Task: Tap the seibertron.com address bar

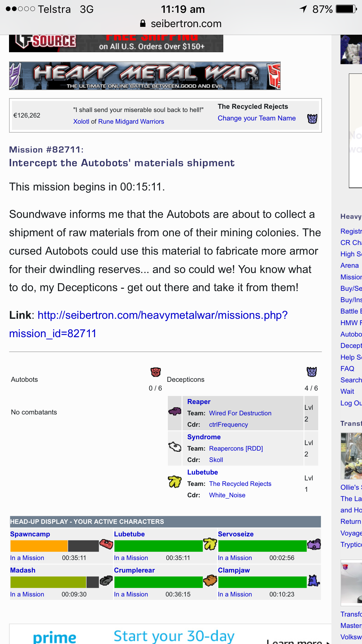Action: (x=181, y=24)
